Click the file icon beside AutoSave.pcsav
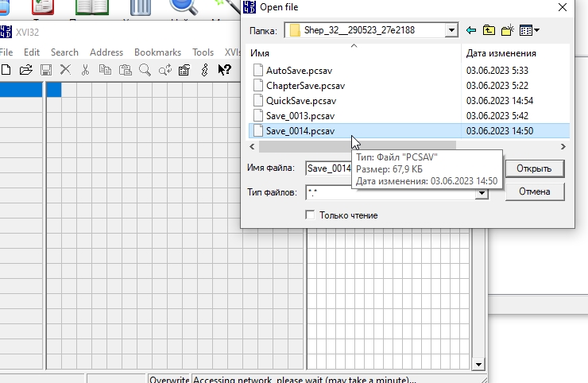Viewport: 588px width, 383px height. tap(258, 70)
